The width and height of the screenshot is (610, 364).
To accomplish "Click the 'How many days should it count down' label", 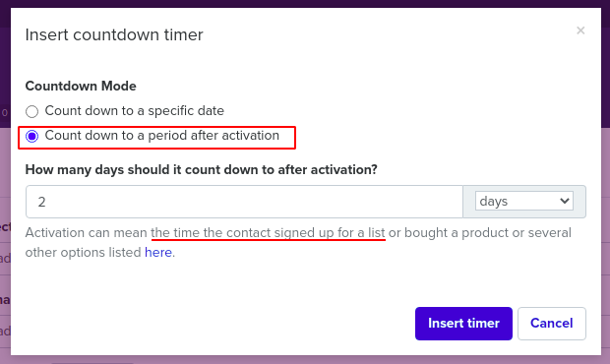I will [201, 169].
